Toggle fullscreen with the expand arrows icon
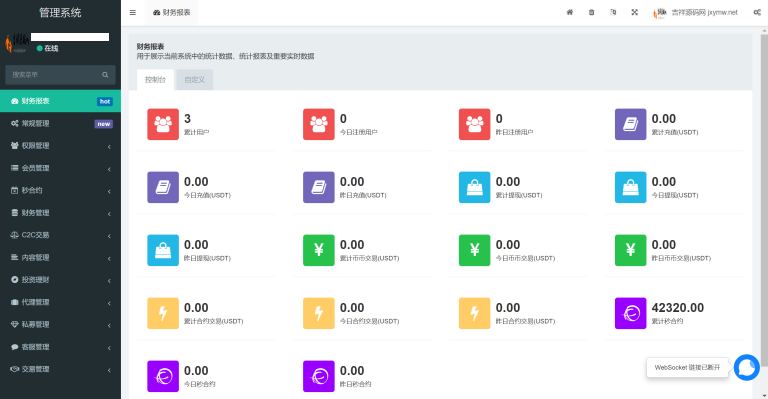 [x=634, y=12]
